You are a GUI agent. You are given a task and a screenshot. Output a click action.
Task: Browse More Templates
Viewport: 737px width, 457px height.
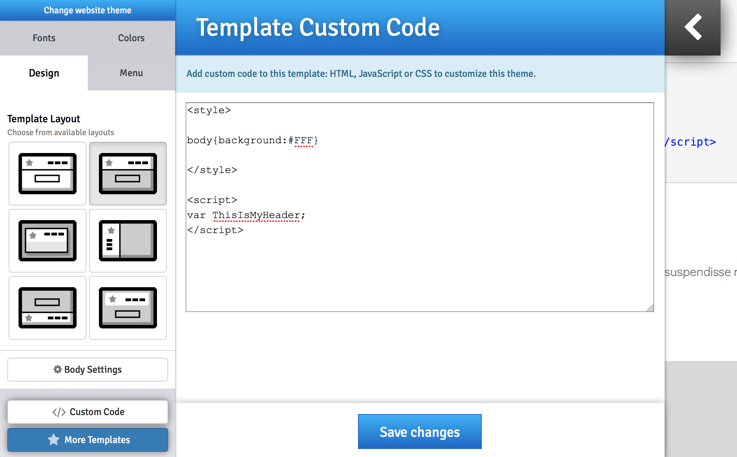click(87, 440)
